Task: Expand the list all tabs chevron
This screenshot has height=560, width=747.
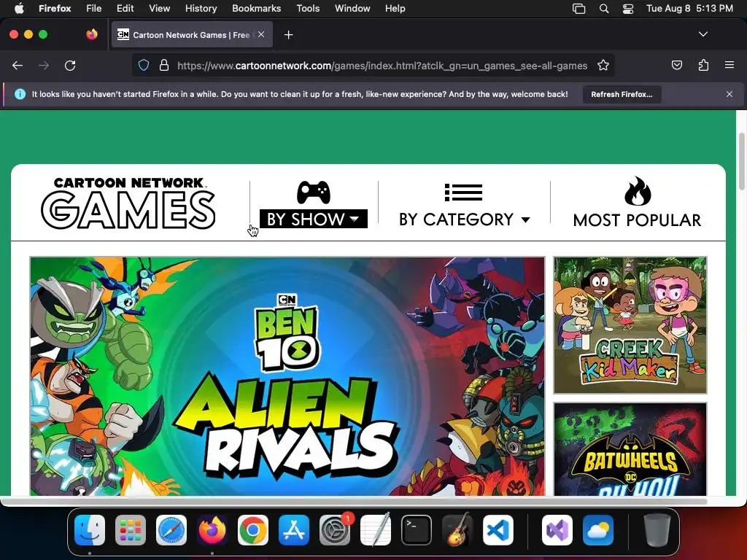Action: pyautogui.click(x=703, y=34)
